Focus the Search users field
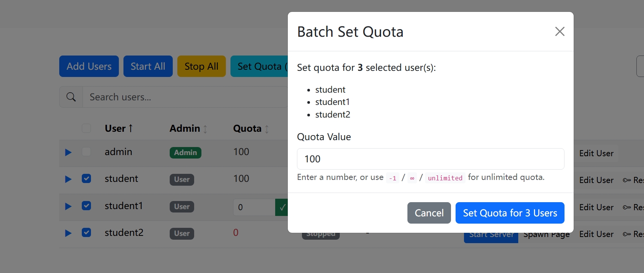 185,97
